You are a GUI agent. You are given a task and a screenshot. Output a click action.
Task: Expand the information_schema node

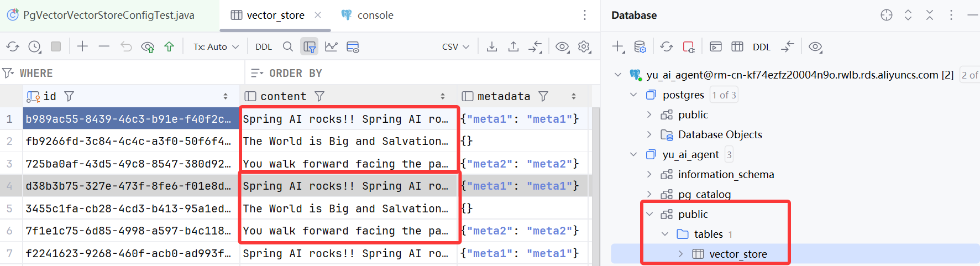pyautogui.click(x=649, y=174)
